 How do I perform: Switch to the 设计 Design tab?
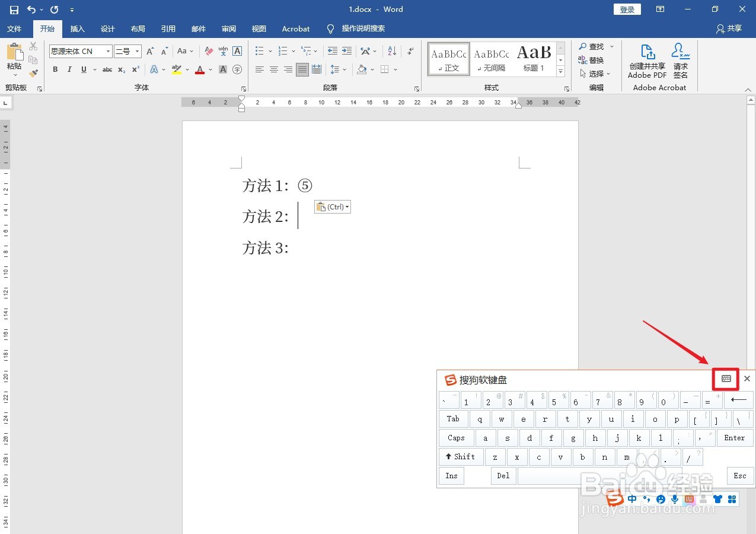107,28
